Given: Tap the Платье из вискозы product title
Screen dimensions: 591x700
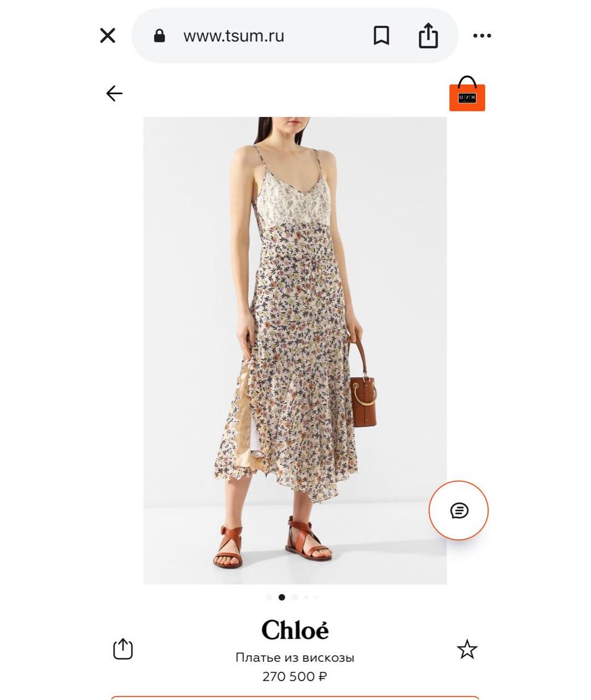Looking at the screenshot, I should tap(295, 657).
